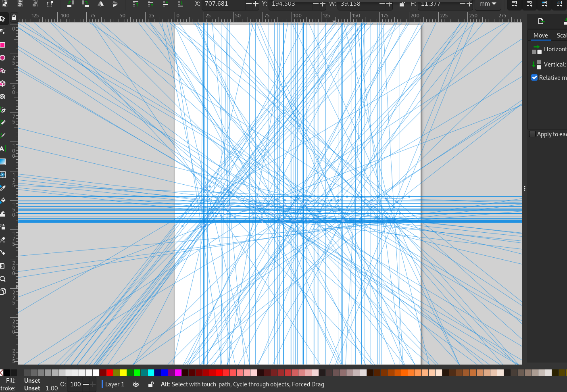The image size is (567, 392).
Task: Switch to the Move tab
Action: pos(540,35)
